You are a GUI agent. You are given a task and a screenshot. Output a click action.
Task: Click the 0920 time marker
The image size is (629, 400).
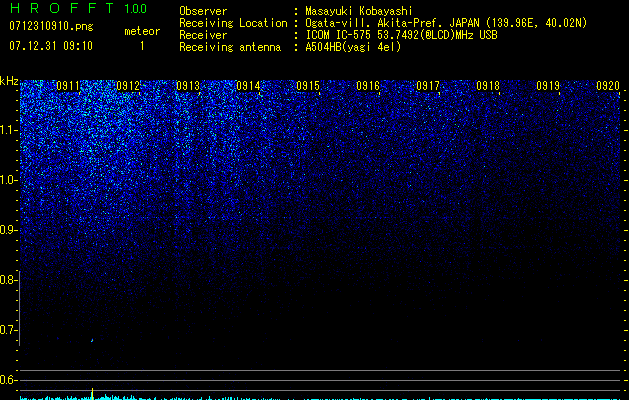[608, 86]
